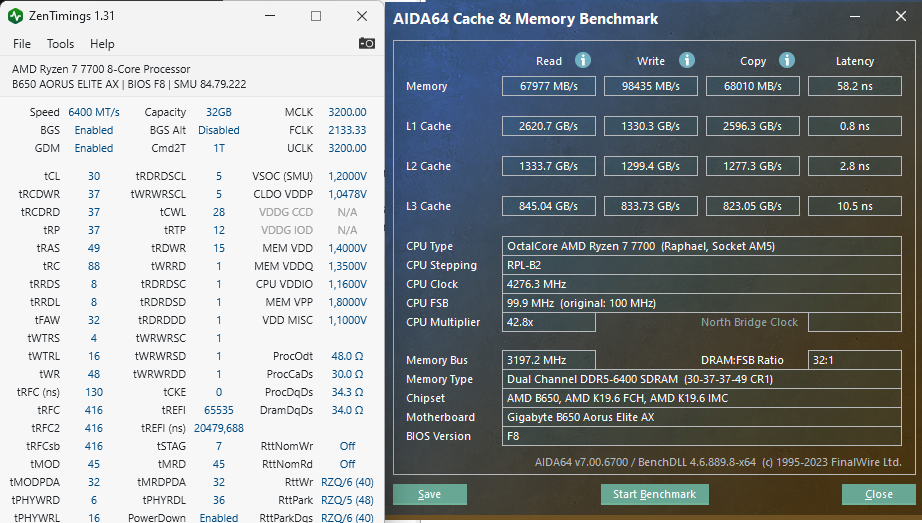Click the info icon beside Write
The width and height of the screenshot is (922, 523).
pos(686,61)
